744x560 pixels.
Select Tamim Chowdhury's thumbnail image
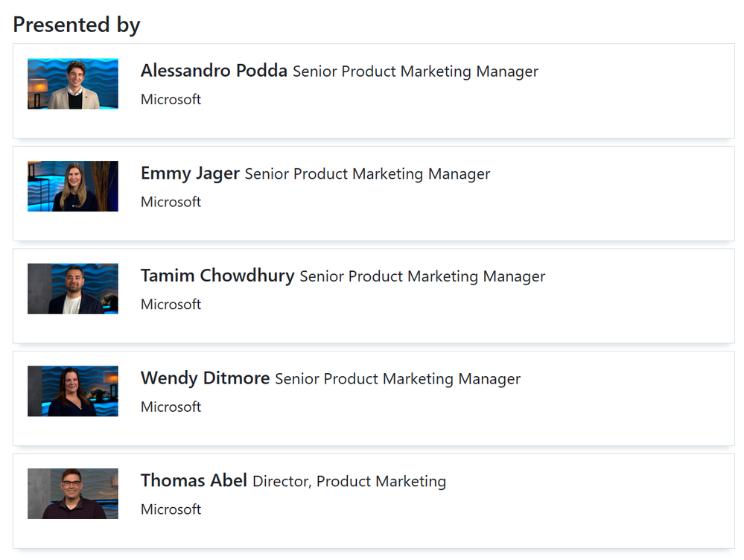(x=72, y=289)
